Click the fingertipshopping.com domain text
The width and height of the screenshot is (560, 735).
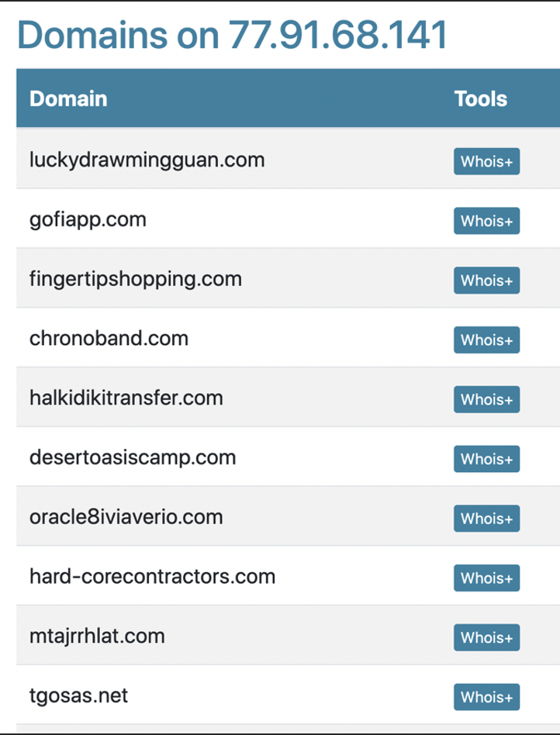click(136, 279)
